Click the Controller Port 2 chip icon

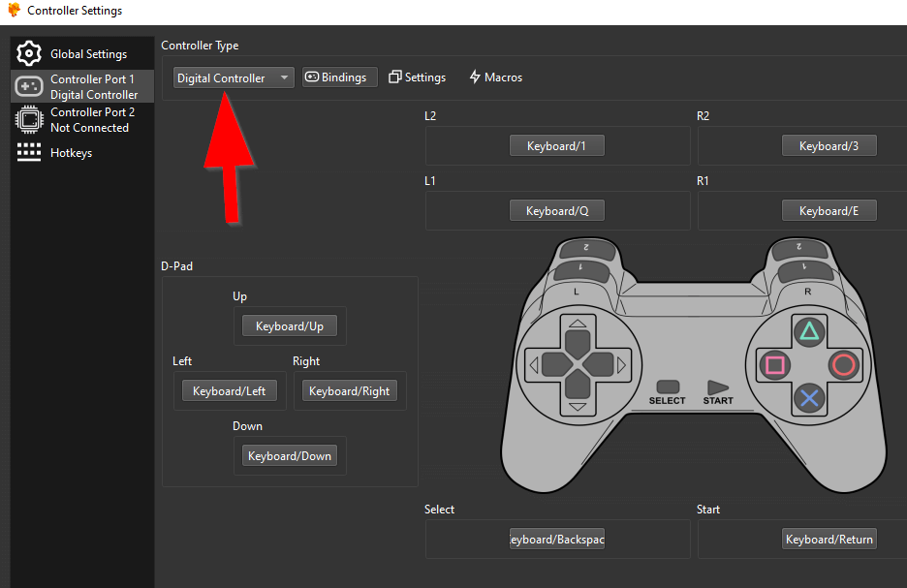(29, 120)
